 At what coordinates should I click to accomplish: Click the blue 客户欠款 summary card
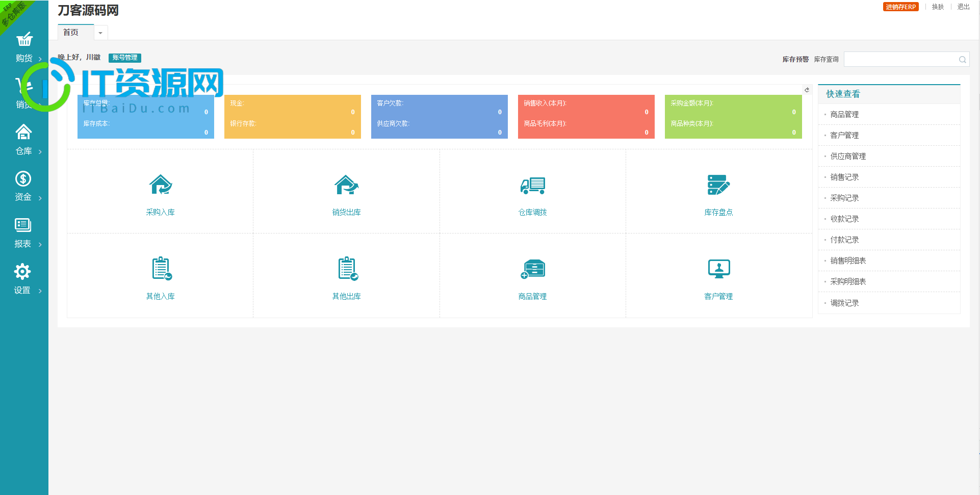click(x=440, y=117)
